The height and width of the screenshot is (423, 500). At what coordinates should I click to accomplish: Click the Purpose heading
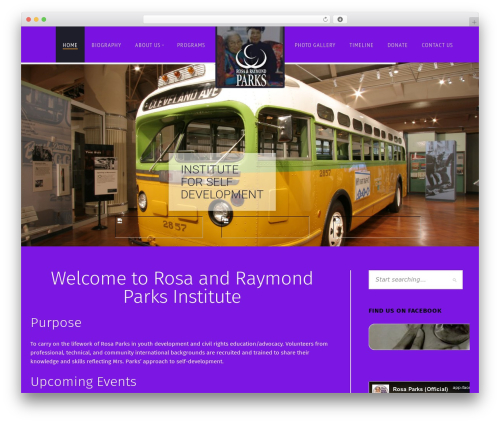click(x=56, y=323)
